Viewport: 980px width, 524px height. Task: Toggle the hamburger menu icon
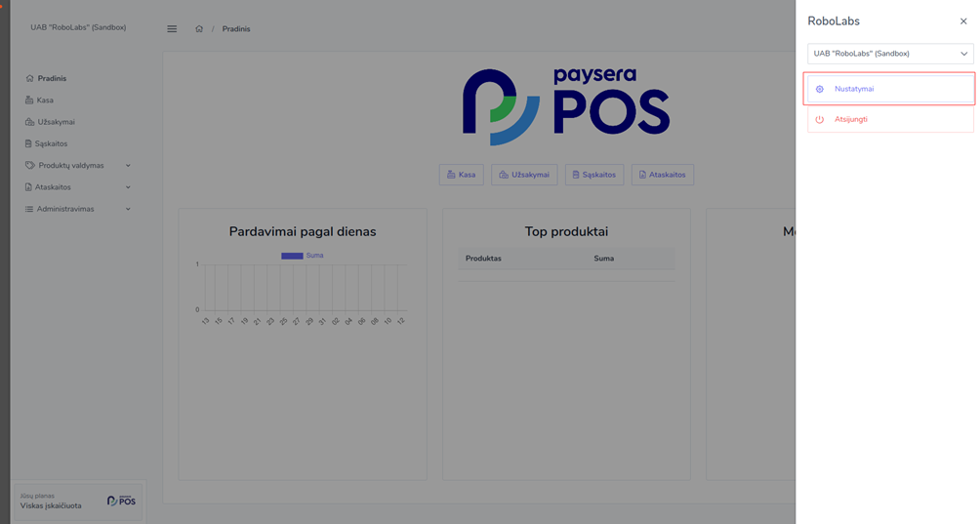pos(172,28)
